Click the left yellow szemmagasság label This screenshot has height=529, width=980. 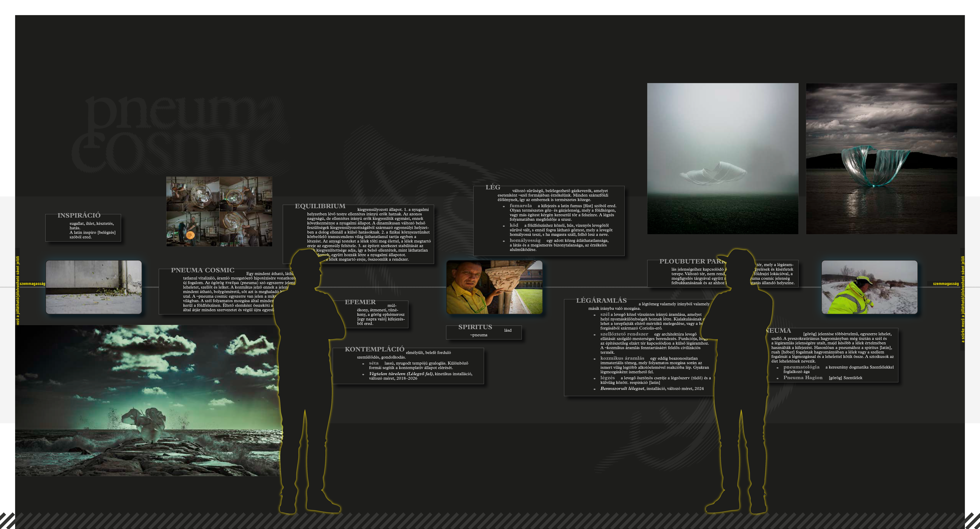pos(32,284)
